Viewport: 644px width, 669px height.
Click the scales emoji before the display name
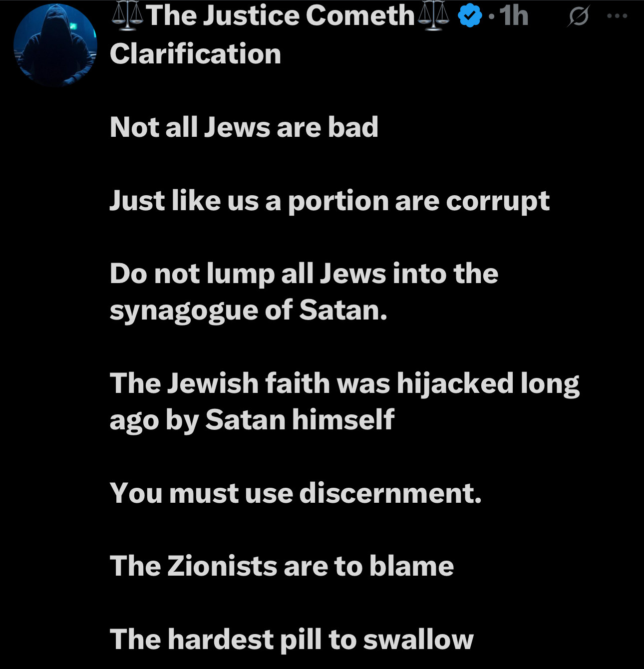[x=127, y=16]
